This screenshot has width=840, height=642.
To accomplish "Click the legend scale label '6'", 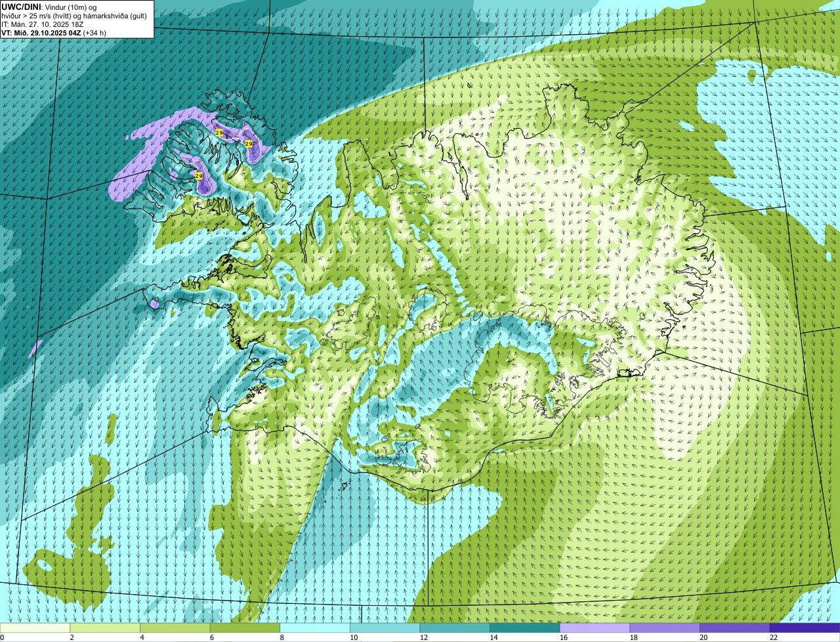I will point(212,637).
